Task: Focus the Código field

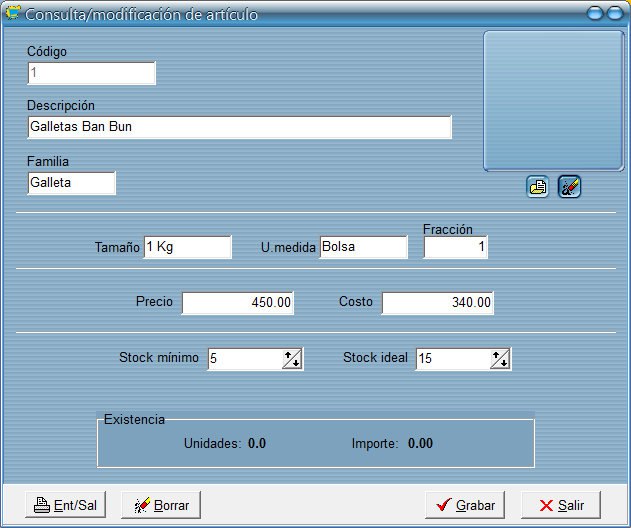Action: 92,73
